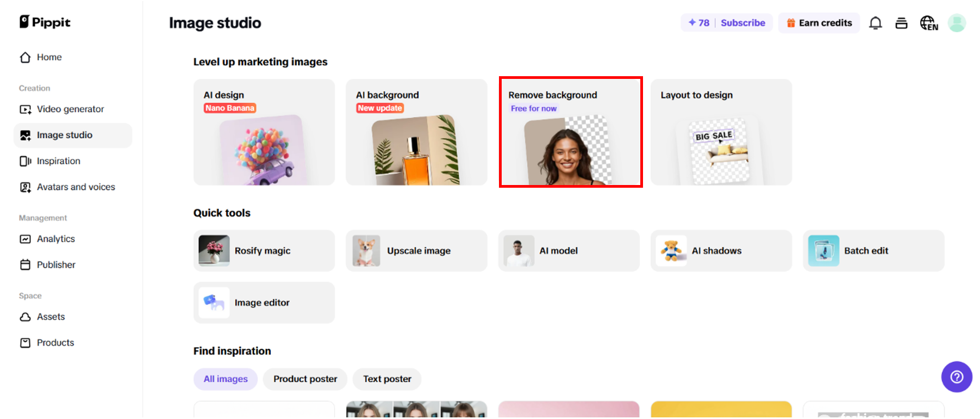This screenshot has height=419, width=980.
Task: Open the user profile avatar
Action: (x=957, y=23)
